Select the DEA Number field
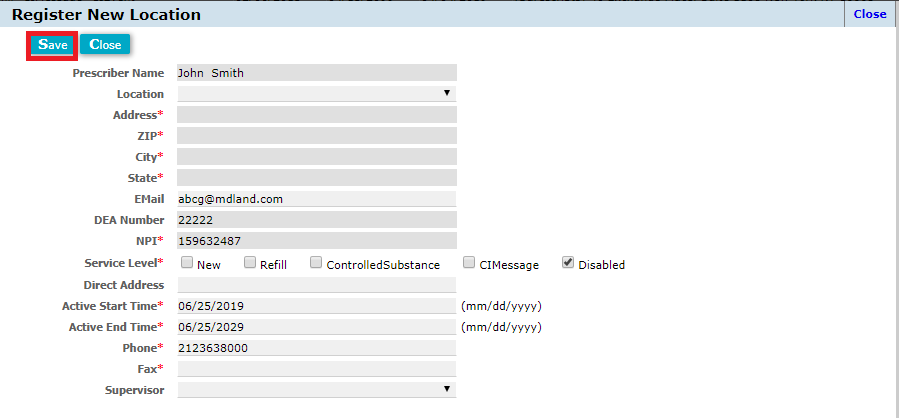The width and height of the screenshot is (899, 418). (x=316, y=220)
